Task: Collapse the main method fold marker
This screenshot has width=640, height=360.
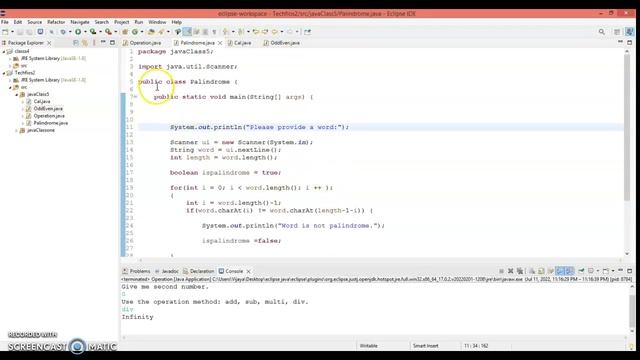Action: (136, 97)
